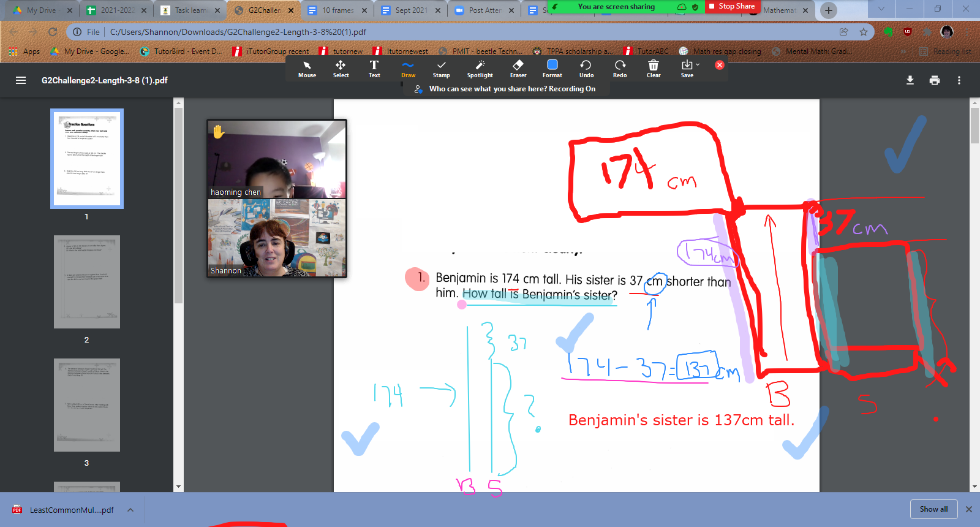980x527 pixels.
Task: Download the PDF file
Action: [x=910, y=80]
